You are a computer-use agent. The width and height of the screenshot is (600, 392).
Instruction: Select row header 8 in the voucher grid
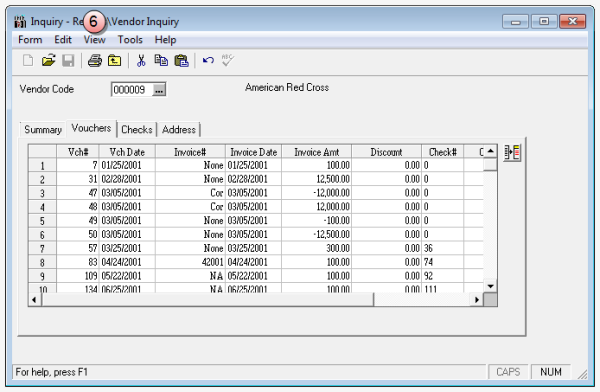coord(42,262)
